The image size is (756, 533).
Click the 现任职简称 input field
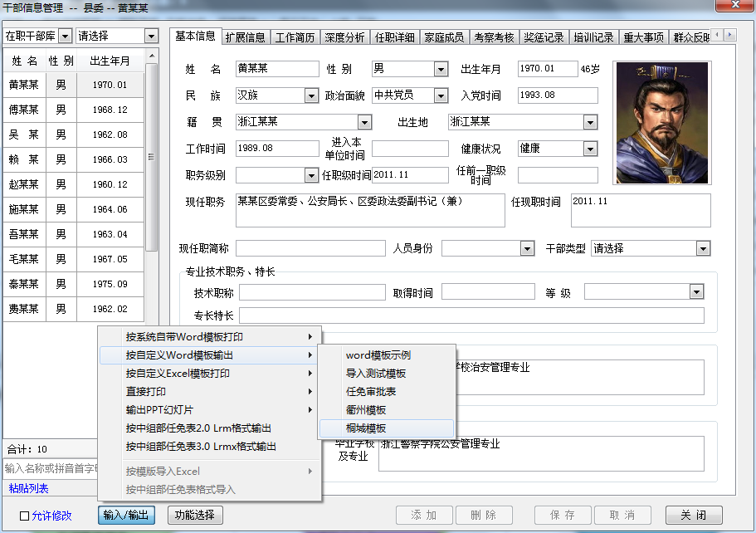(310, 248)
